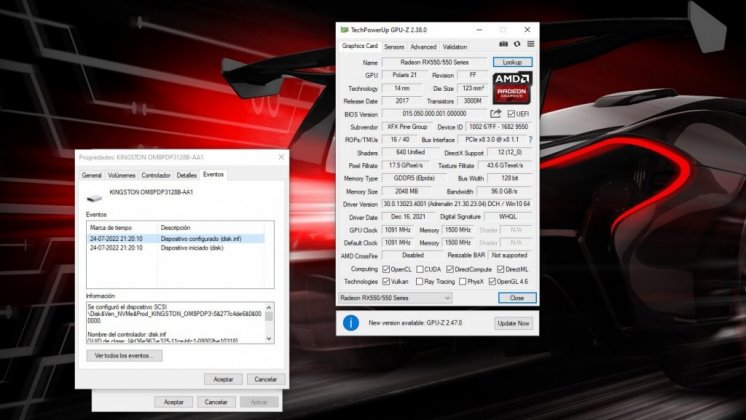Image resolution: width=746 pixels, height=420 pixels.
Task: Click the GPU Name field Radeon RX550/550 Series
Action: point(435,62)
